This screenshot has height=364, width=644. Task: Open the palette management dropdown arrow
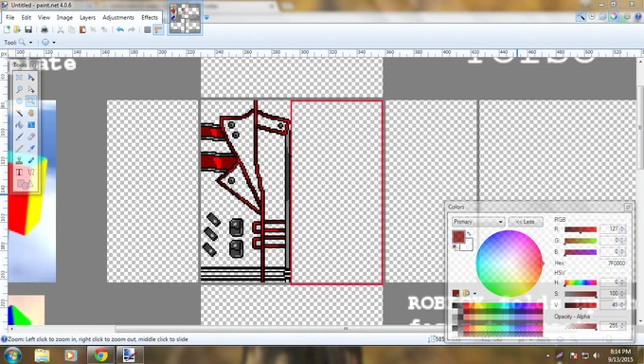pos(474,293)
